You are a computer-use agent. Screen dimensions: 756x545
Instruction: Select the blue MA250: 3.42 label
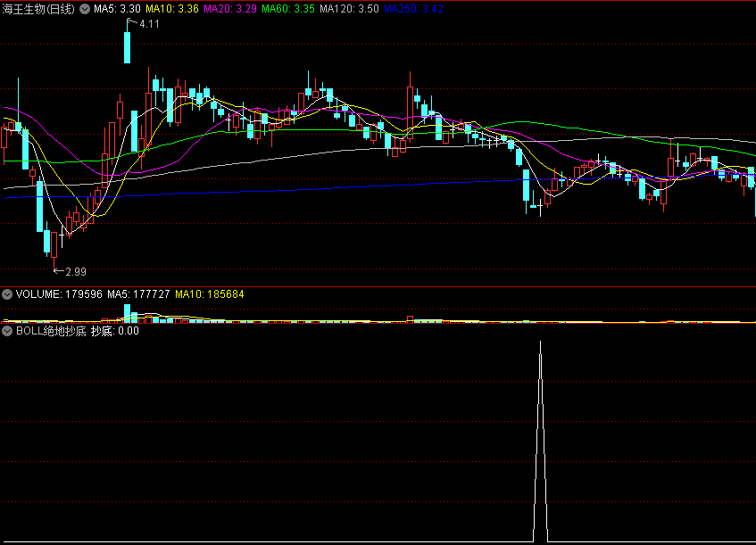[x=413, y=9]
